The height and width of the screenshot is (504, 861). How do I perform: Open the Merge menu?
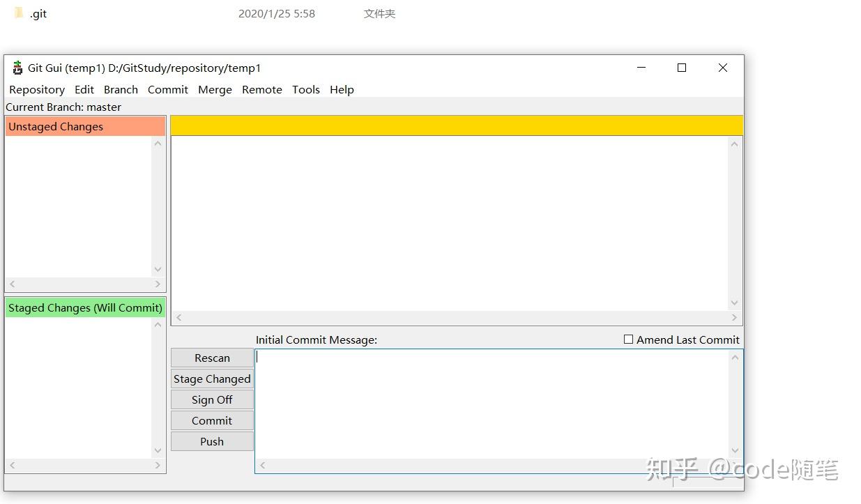pyautogui.click(x=215, y=89)
